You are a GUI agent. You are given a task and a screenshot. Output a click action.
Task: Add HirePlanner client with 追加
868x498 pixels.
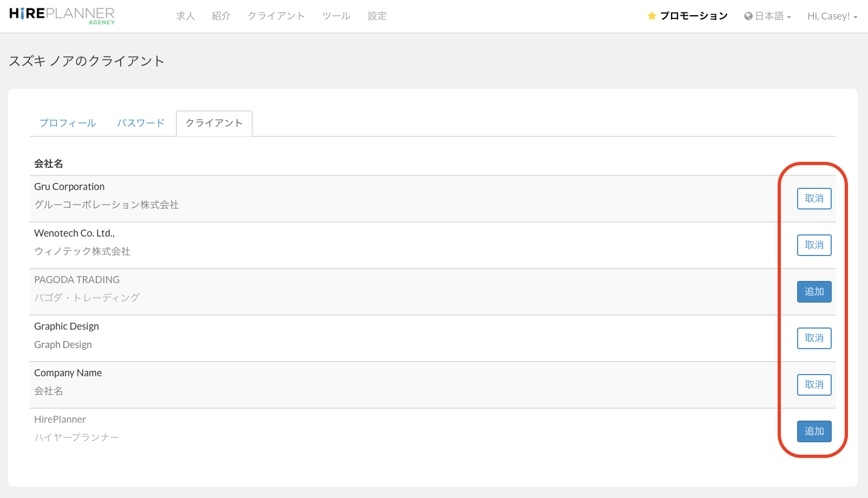[814, 431]
